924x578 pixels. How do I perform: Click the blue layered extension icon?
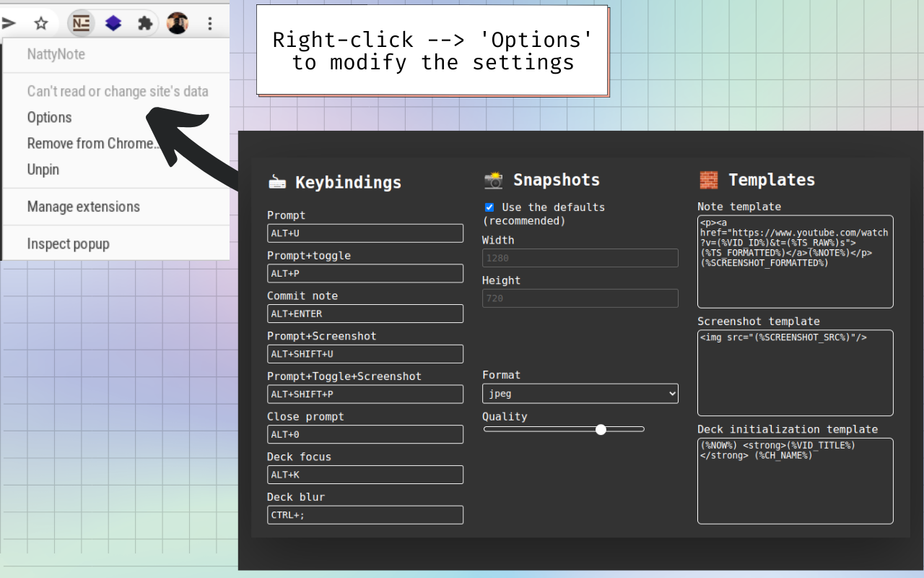[113, 24]
